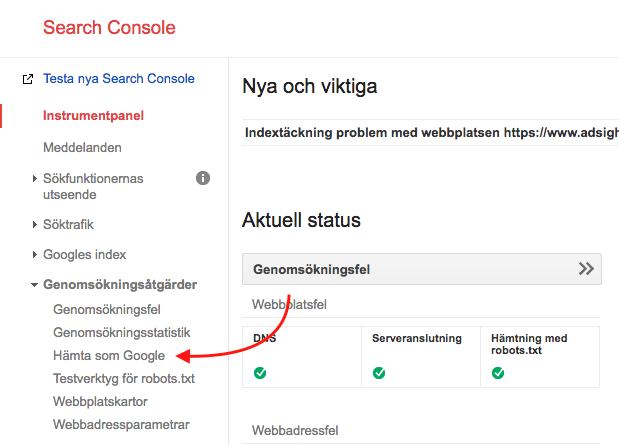Open Googles index menu item

coord(84,255)
